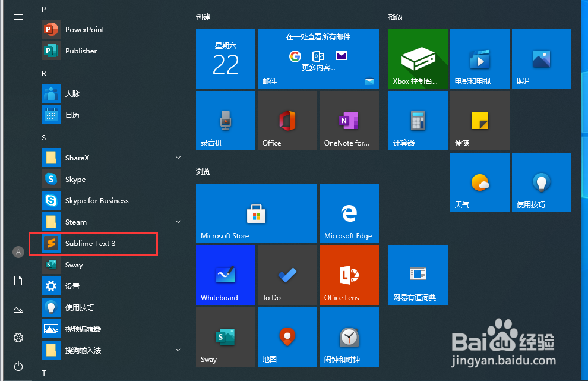Open the OneNote tile
The width and height of the screenshot is (588, 381).
349,121
